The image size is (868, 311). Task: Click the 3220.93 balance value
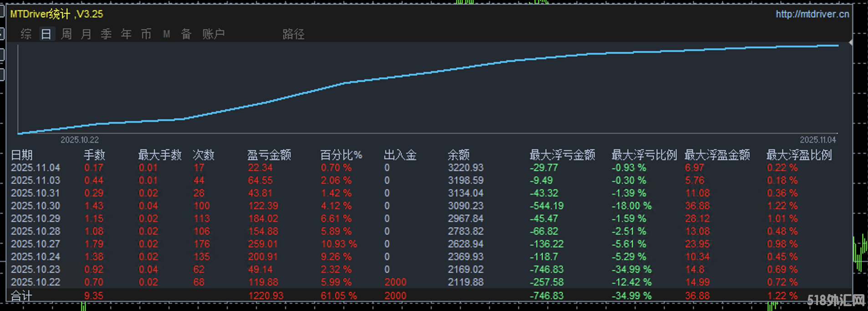tap(465, 168)
